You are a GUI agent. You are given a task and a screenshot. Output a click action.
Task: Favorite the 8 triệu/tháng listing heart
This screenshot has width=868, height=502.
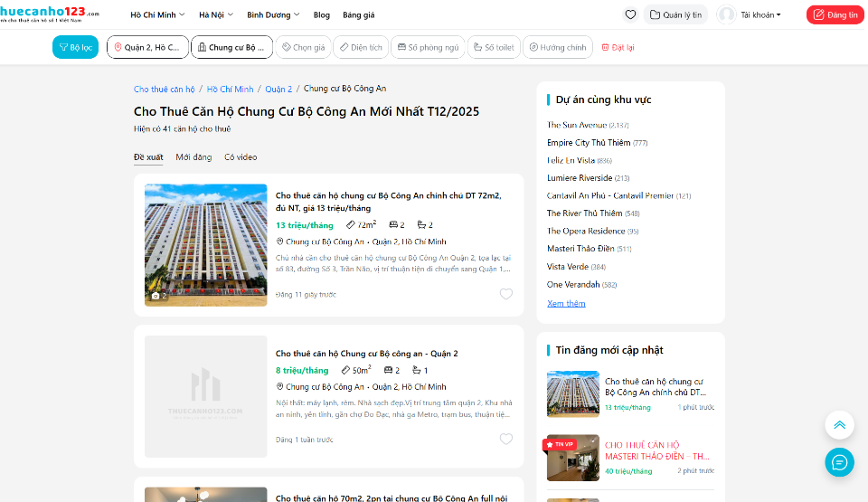coord(506,439)
